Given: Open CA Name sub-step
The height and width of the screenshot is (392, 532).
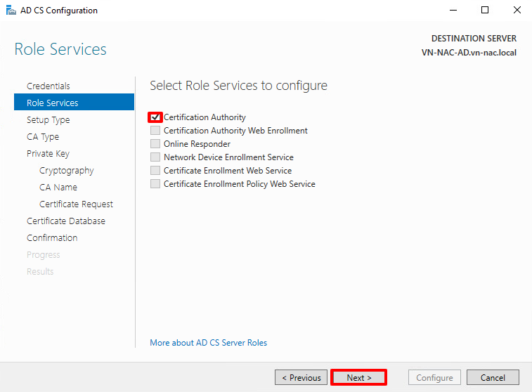Looking at the screenshot, I should [x=58, y=187].
